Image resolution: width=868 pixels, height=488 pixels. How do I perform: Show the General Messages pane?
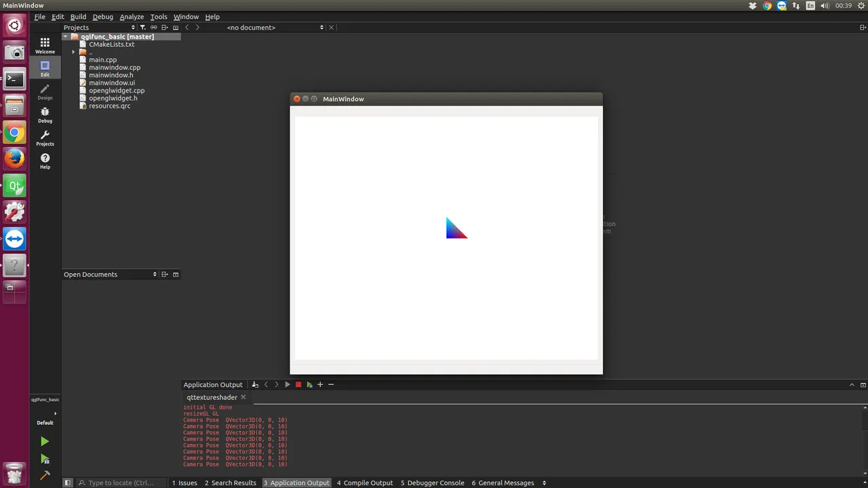pos(503,483)
